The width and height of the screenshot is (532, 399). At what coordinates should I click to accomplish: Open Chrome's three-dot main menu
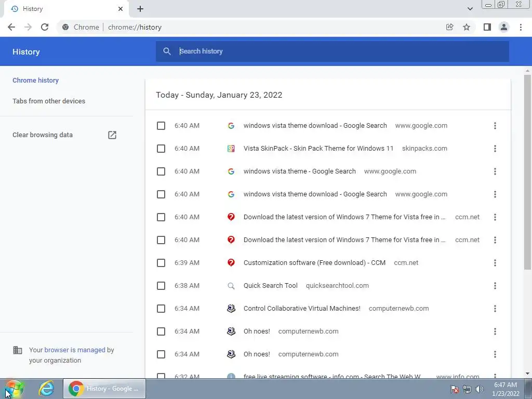coord(521,27)
